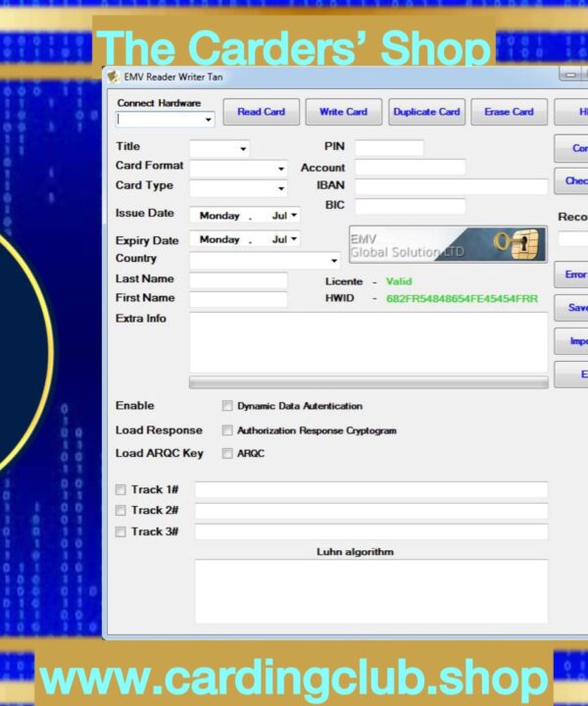
Task: Click the Track 3# data field
Action: [371, 531]
